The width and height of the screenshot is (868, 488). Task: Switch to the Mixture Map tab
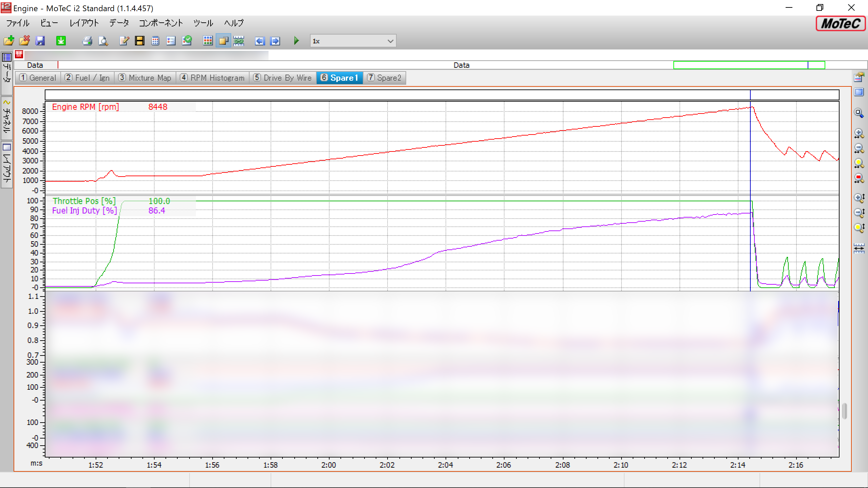tap(145, 78)
